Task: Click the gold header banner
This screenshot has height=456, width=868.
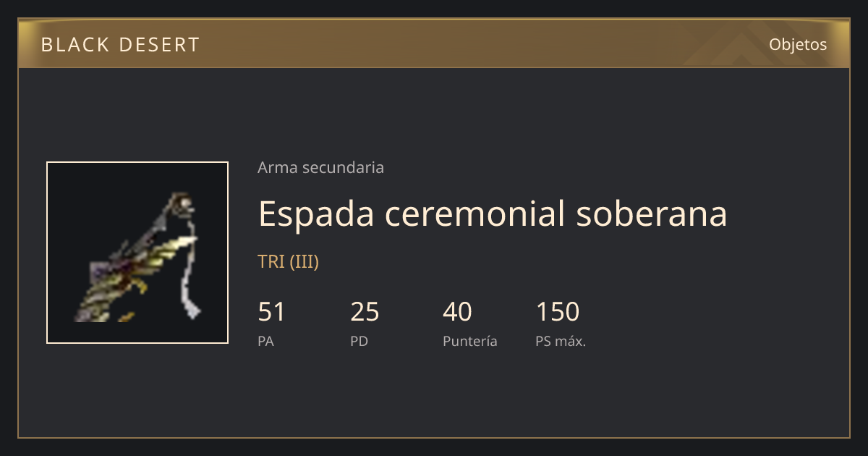Action: tap(434, 44)
